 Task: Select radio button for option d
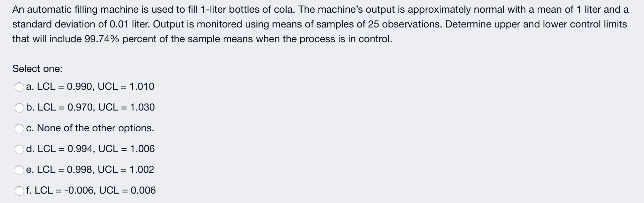[20, 149]
